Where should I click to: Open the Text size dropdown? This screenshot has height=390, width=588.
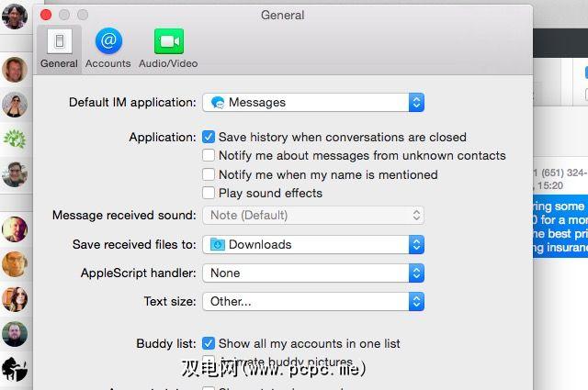tap(313, 301)
